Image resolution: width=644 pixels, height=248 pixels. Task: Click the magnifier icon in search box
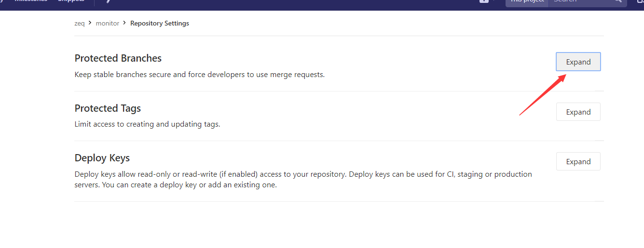pos(617,1)
